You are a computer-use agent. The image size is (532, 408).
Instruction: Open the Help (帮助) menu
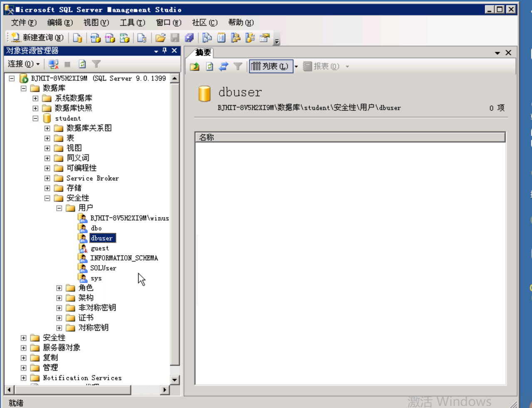[241, 22]
